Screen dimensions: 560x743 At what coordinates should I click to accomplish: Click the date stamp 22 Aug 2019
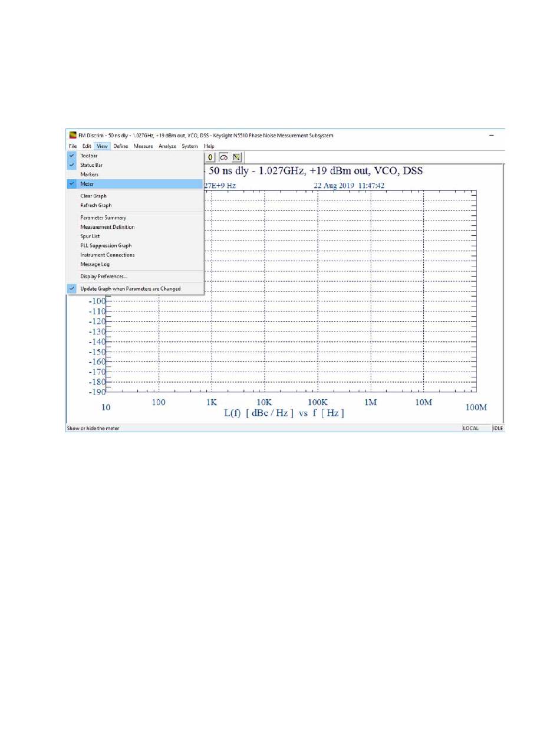[x=350, y=185]
